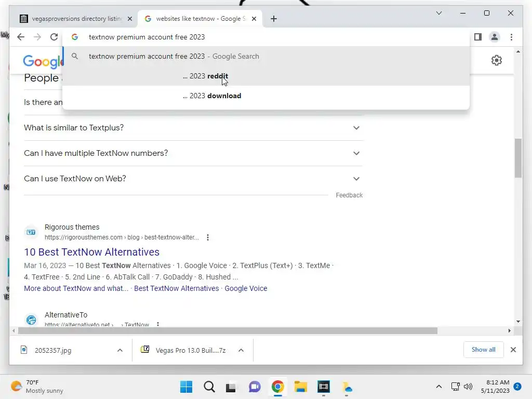Screen dimensions: 532x399
Task: Close the downloads bar
Action: pos(513,350)
